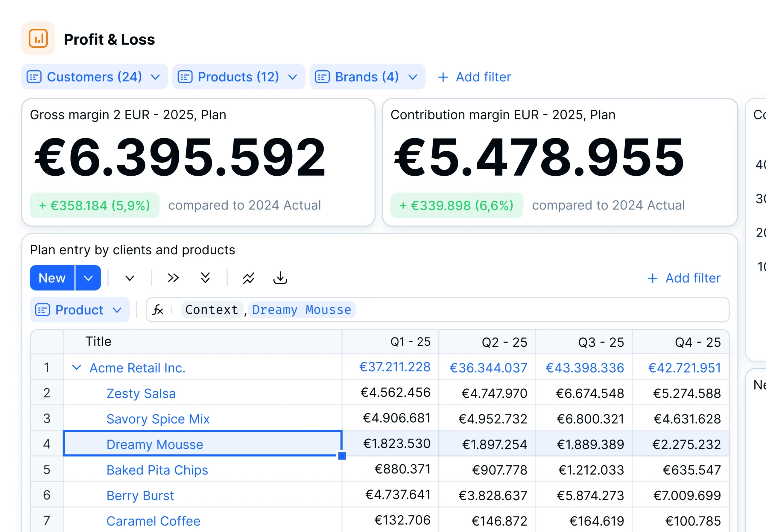This screenshot has height=532, width=766.
Task: Click the €6.395.592 gross margin value
Action: [180, 157]
